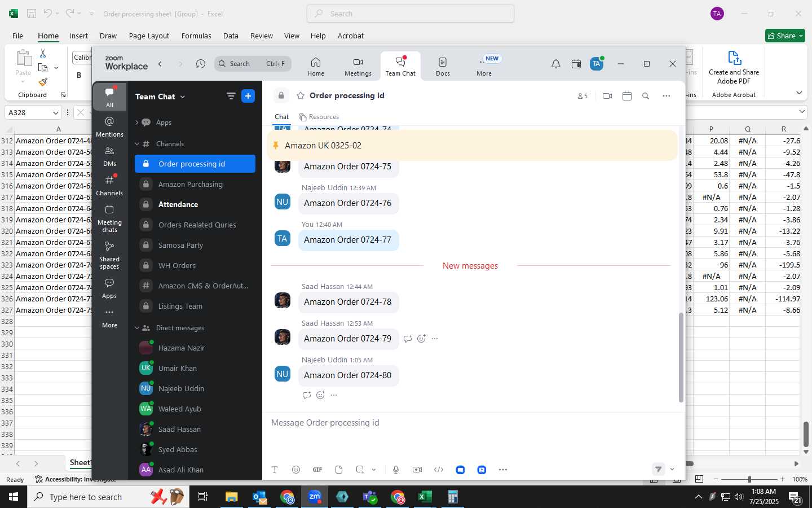Open Orders Realated Quries channel

pyautogui.click(x=195, y=225)
